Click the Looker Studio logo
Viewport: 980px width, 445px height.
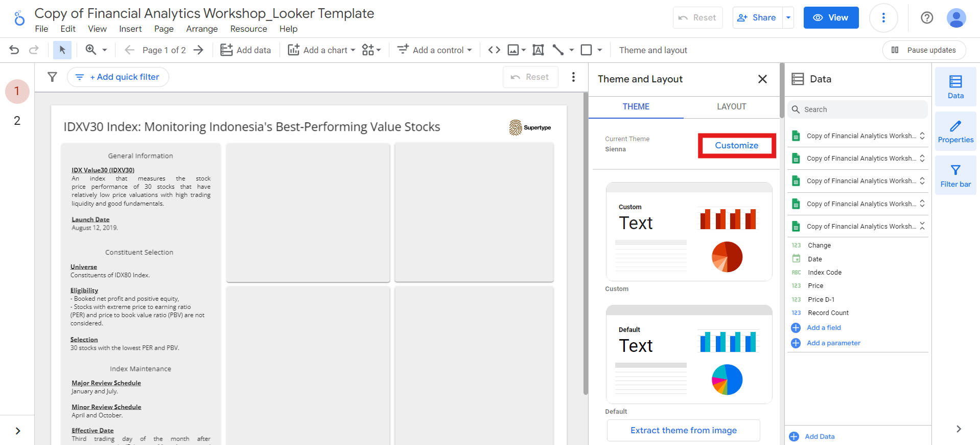[19, 18]
